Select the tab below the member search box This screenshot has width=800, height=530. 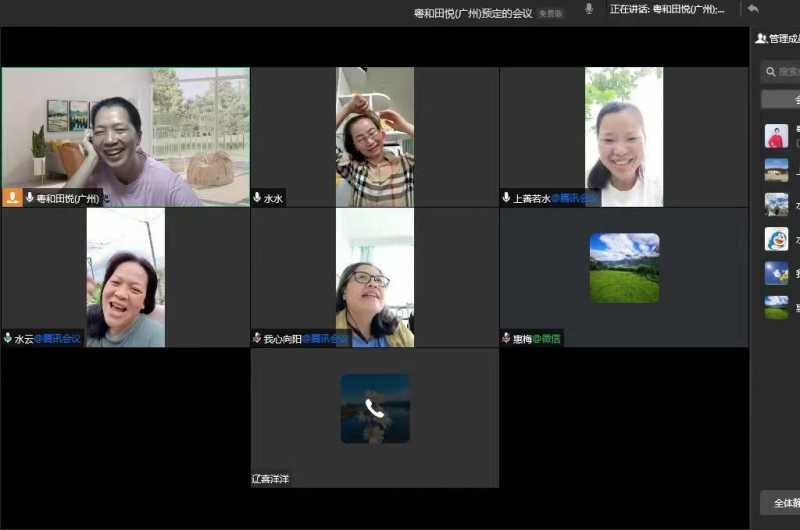pos(781,99)
